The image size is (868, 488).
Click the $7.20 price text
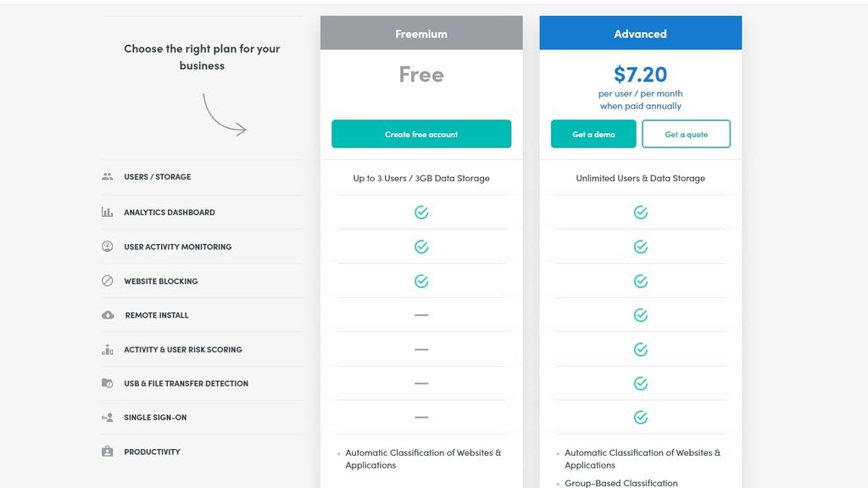pyautogui.click(x=640, y=75)
